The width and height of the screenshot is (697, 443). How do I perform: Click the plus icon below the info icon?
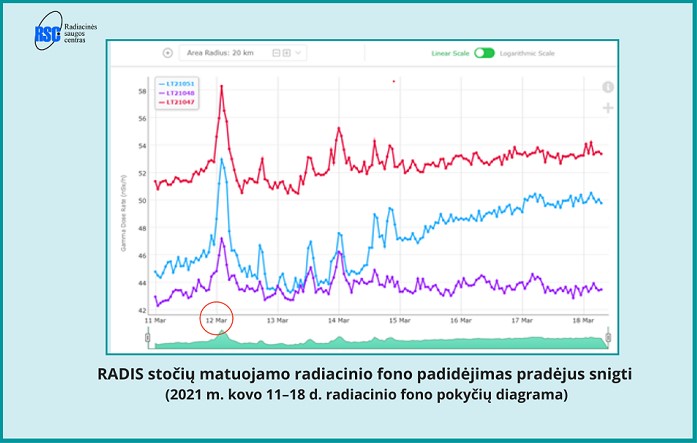pos(607,107)
